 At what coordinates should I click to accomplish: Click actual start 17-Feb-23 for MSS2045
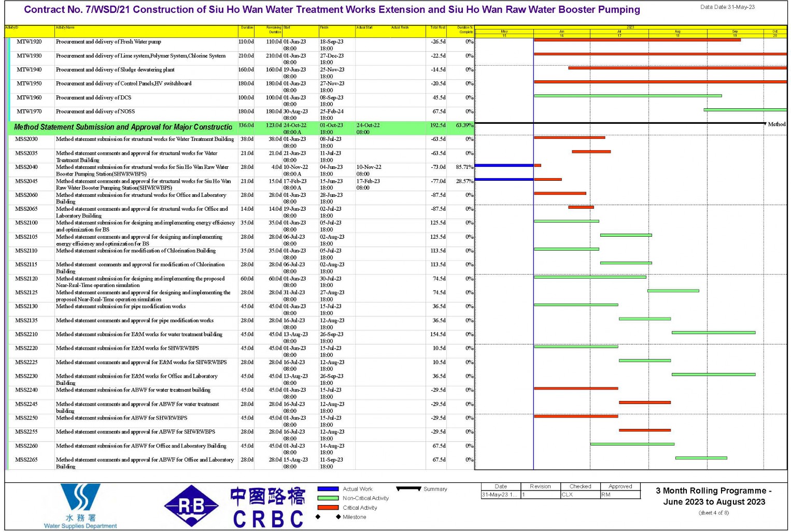click(x=368, y=181)
